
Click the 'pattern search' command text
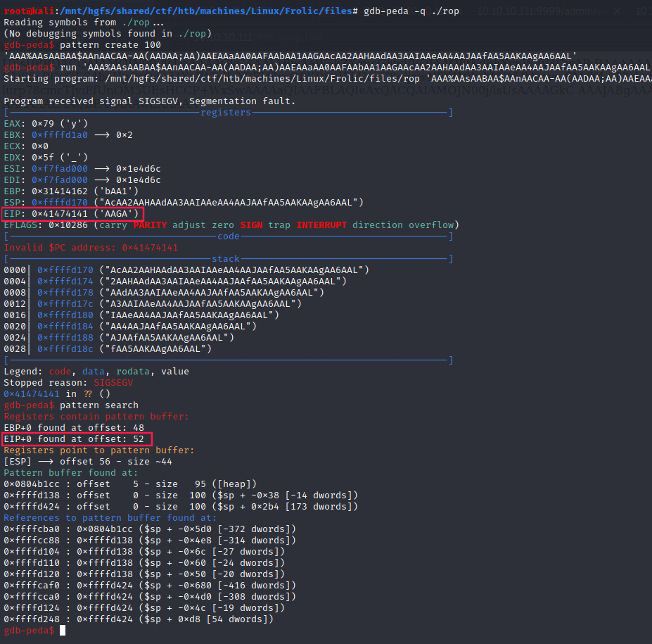[x=99, y=405]
